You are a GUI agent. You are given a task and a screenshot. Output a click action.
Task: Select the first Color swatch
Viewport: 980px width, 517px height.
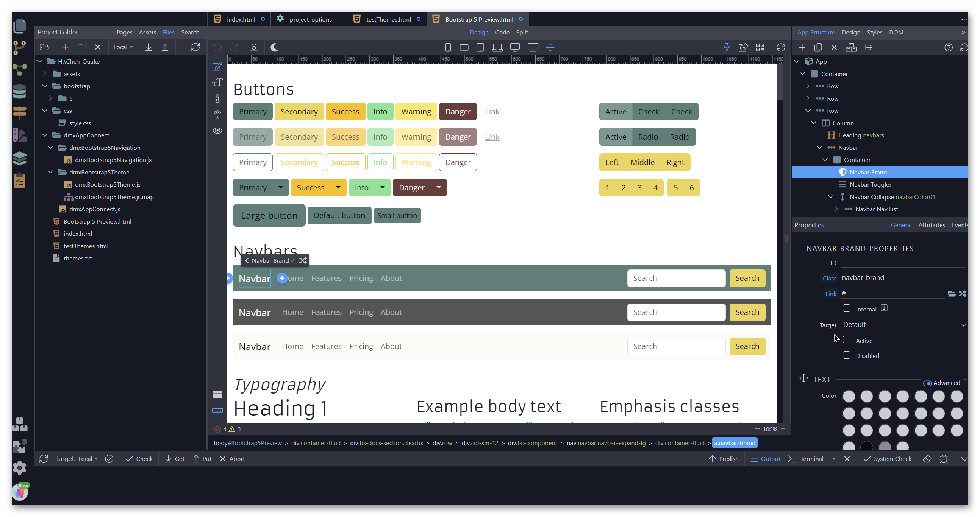849,396
